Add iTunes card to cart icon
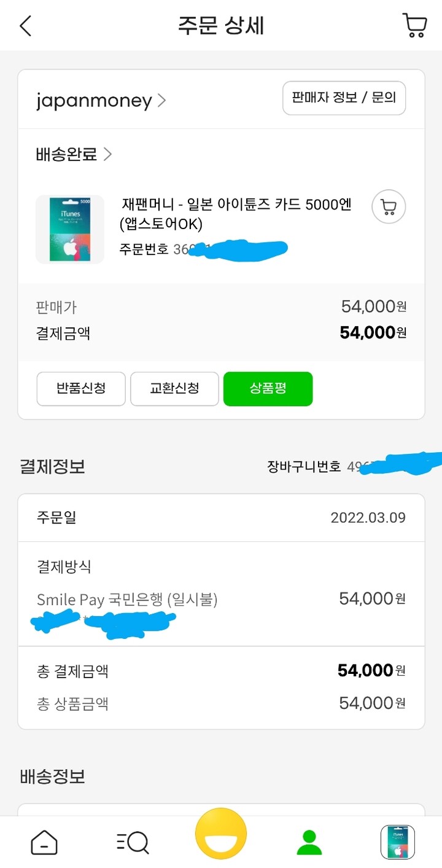 389,208
